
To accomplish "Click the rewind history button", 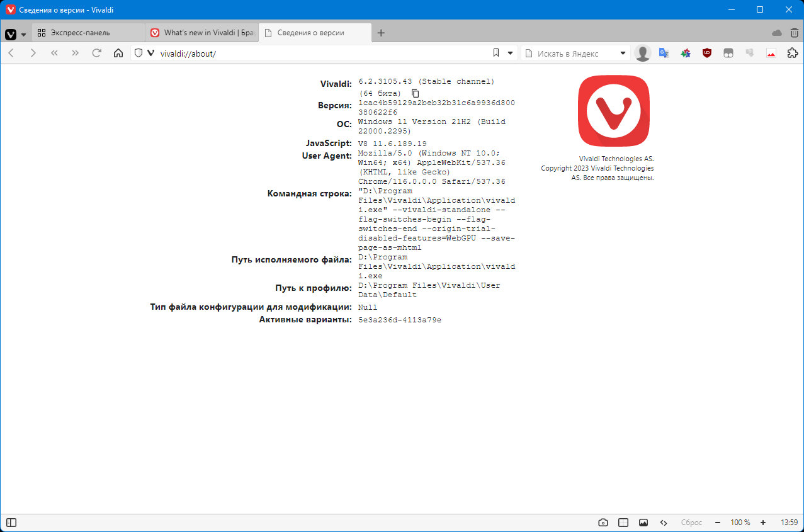I will coord(54,53).
